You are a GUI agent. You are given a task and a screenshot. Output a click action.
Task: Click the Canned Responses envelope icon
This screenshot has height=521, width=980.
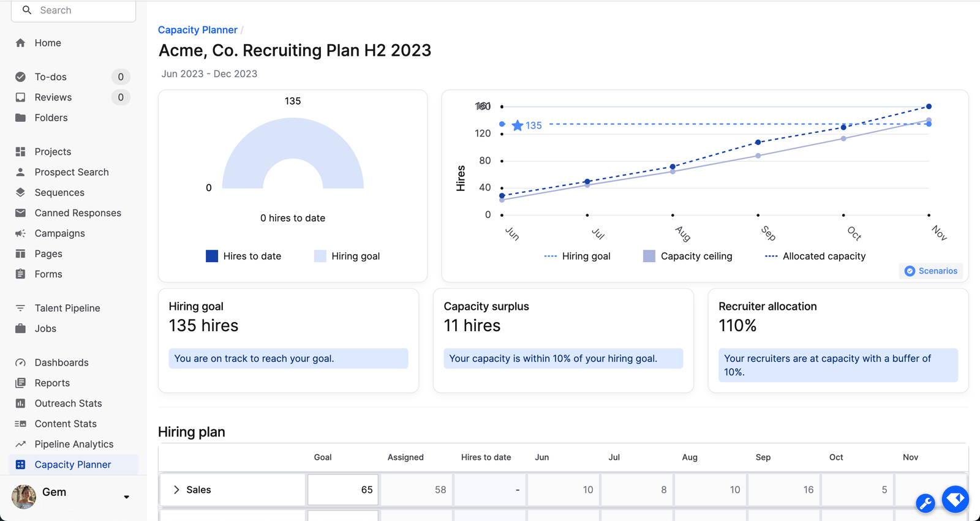[x=21, y=213]
